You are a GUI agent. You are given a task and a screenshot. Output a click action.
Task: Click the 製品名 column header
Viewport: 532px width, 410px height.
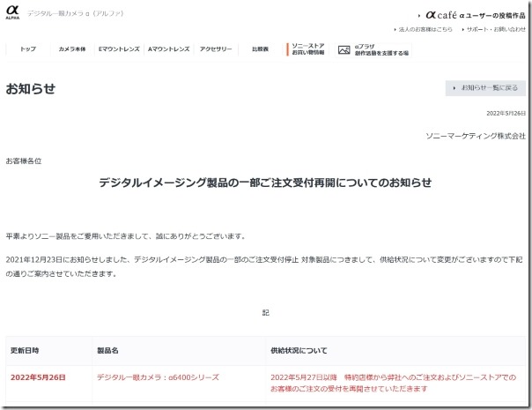(x=107, y=351)
